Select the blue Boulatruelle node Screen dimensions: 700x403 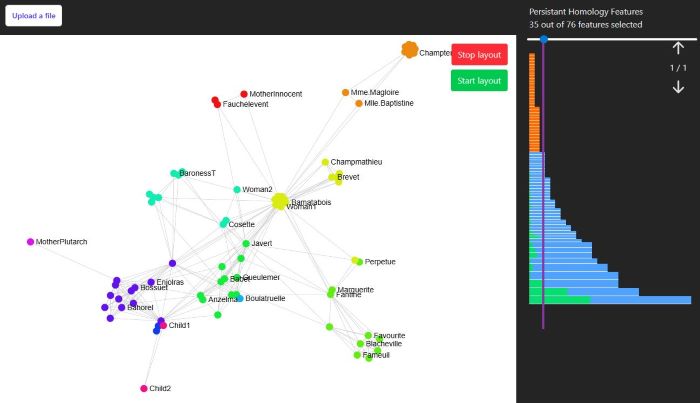[x=240, y=298]
